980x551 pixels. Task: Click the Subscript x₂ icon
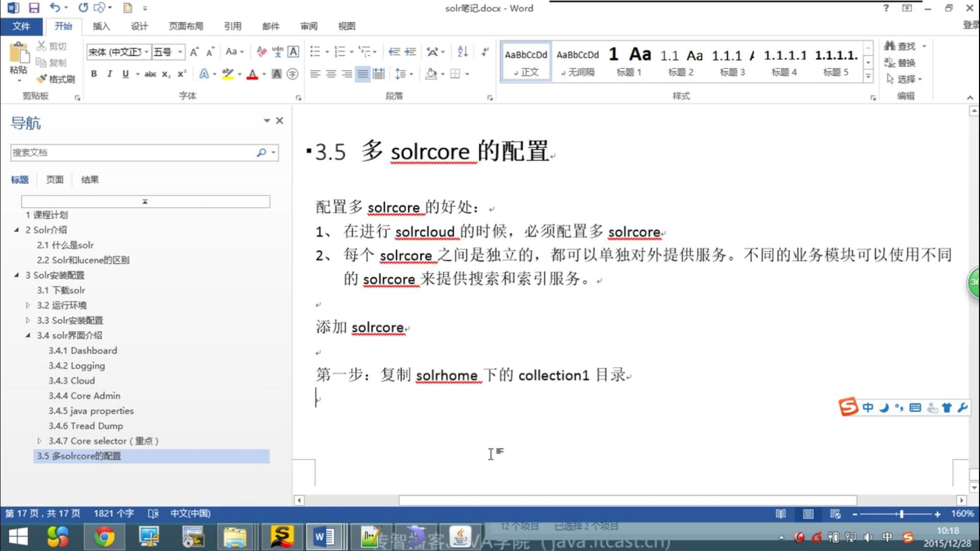pyautogui.click(x=166, y=74)
